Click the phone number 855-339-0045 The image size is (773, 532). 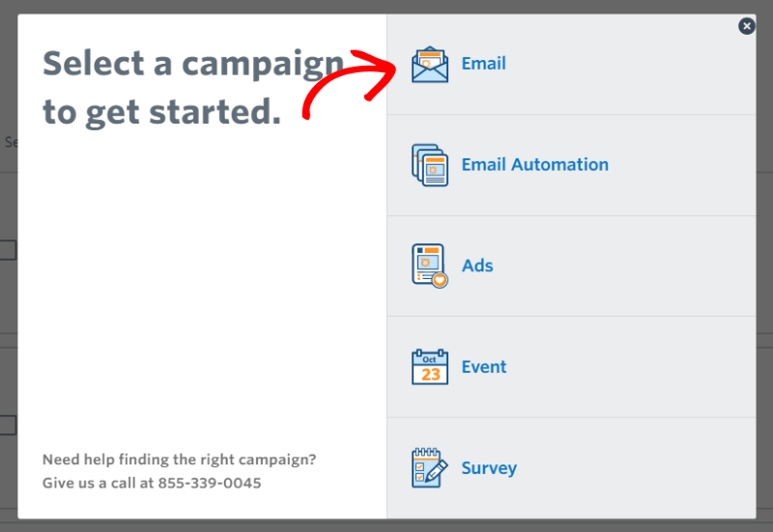(210, 483)
